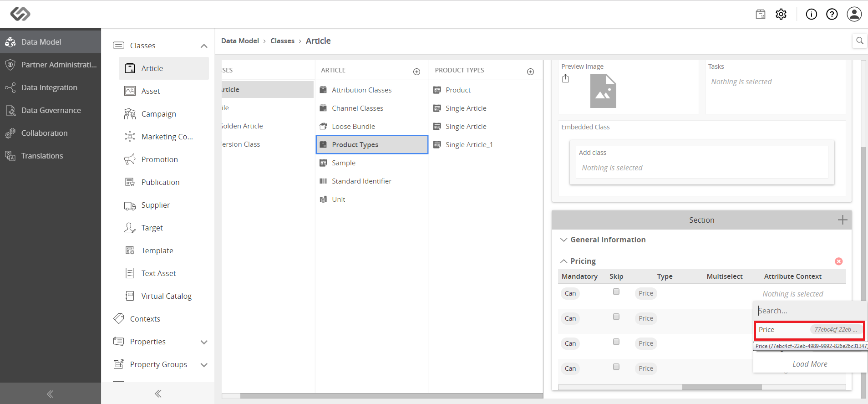Click the info circle icon
This screenshot has width=868, height=404.
tap(812, 14)
